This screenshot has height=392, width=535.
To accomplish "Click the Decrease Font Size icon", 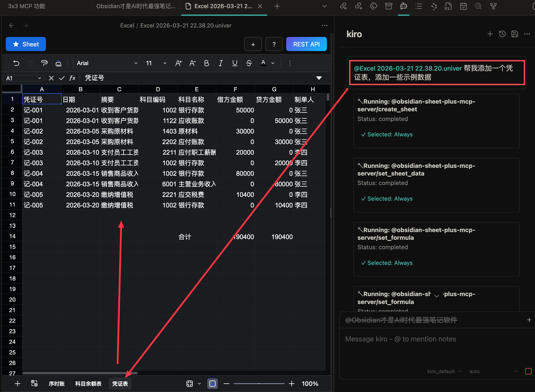I will pos(192,63).
